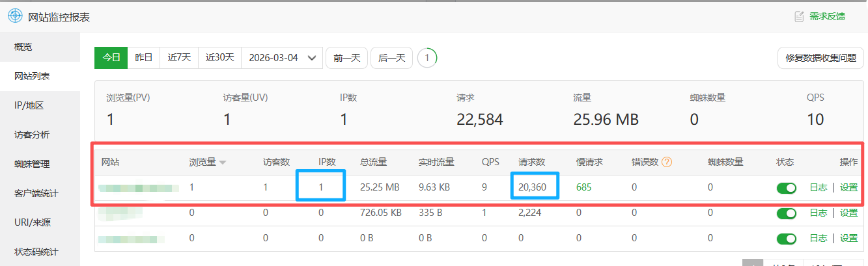Open 客户端统计 section

[40, 193]
